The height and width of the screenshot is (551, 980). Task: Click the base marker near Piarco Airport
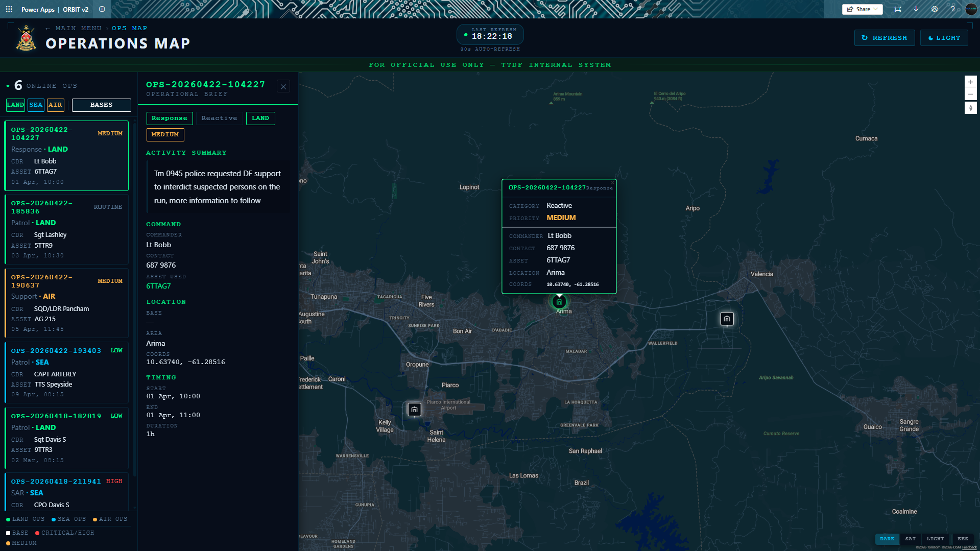click(414, 410)
